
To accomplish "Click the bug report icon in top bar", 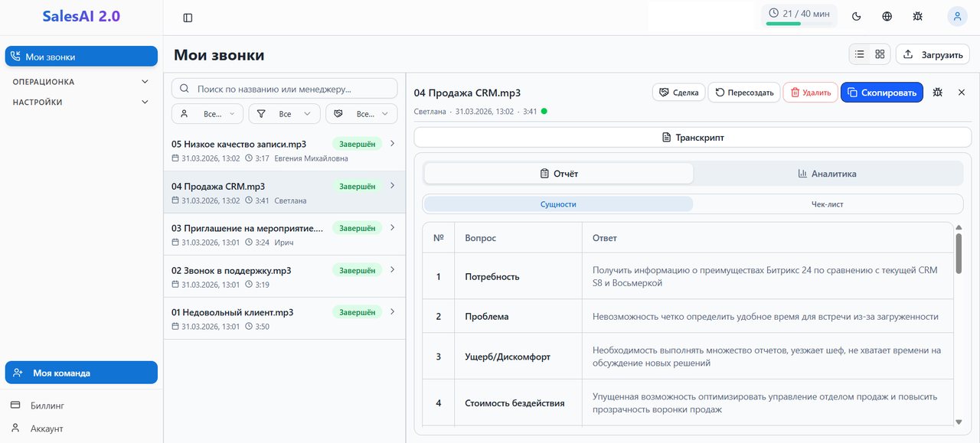I will [917, 16].
